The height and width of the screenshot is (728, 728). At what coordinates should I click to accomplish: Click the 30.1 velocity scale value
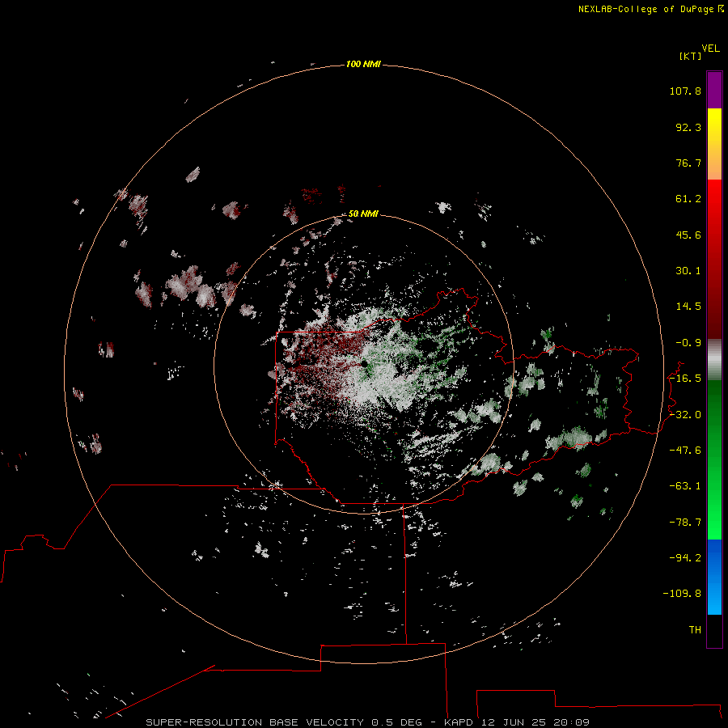click(x=688, y=271)
